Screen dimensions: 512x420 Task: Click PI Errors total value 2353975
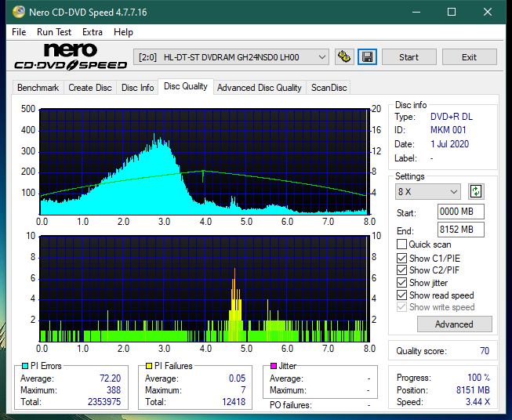tap(104, 402)
